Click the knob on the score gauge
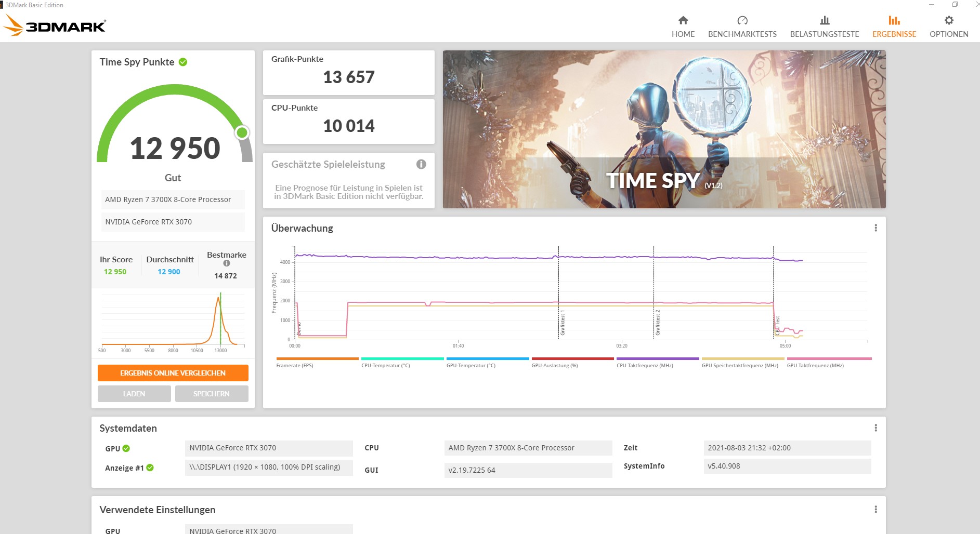Screen dimensions: 980x534 [242, 132]
